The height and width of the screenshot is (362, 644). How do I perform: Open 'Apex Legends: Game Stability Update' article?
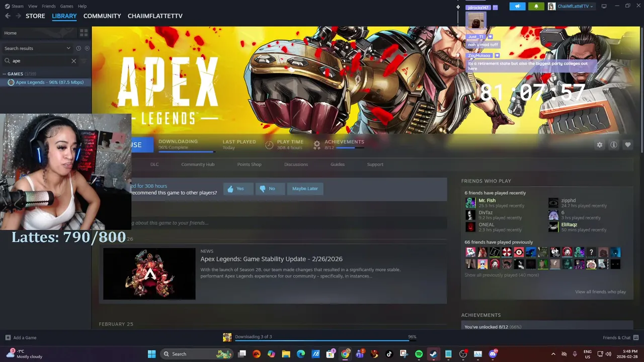[x=271, y=259]
